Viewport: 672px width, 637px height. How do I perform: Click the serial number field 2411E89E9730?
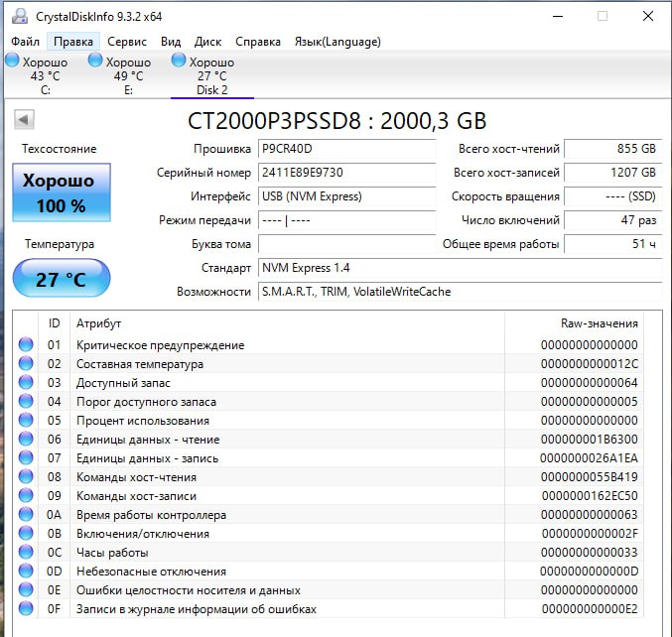[346, 173]
